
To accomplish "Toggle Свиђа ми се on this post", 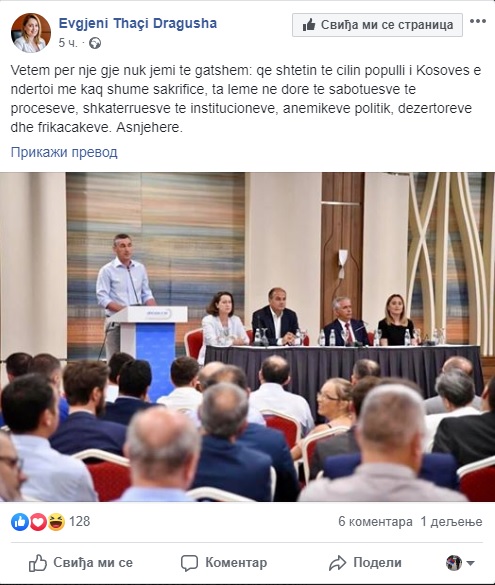I will click(81, 563).
